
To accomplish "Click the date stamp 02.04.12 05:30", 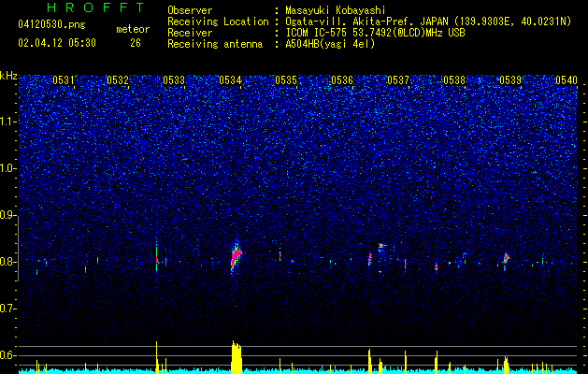I will click(x=57, y=43).
